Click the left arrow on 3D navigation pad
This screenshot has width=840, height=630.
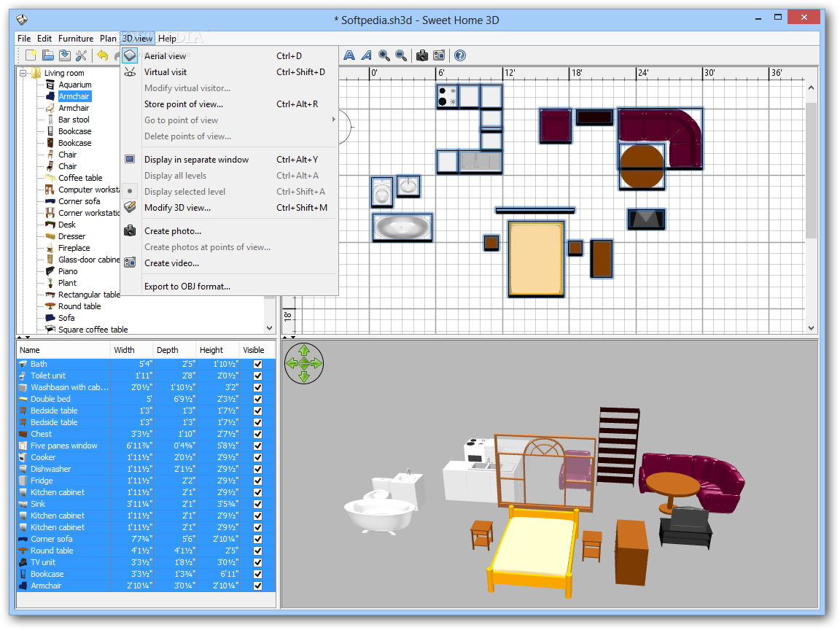pos(292,364)
